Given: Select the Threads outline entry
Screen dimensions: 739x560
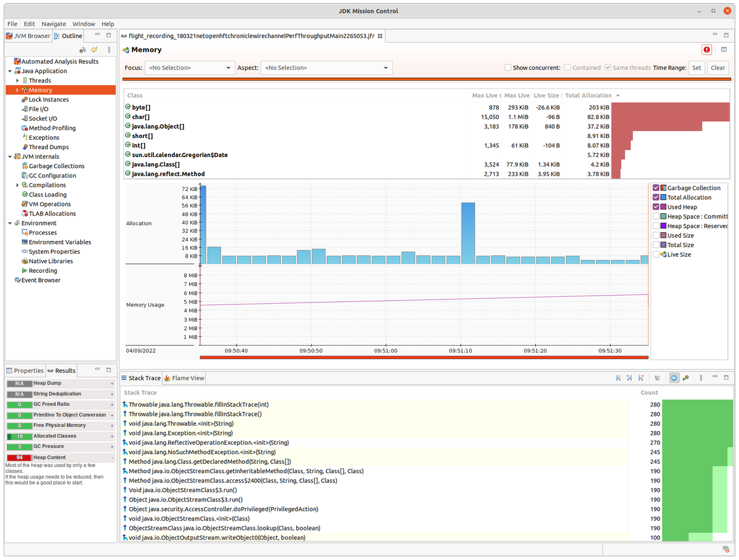Looking at the screenshot, I should (40, 81).
